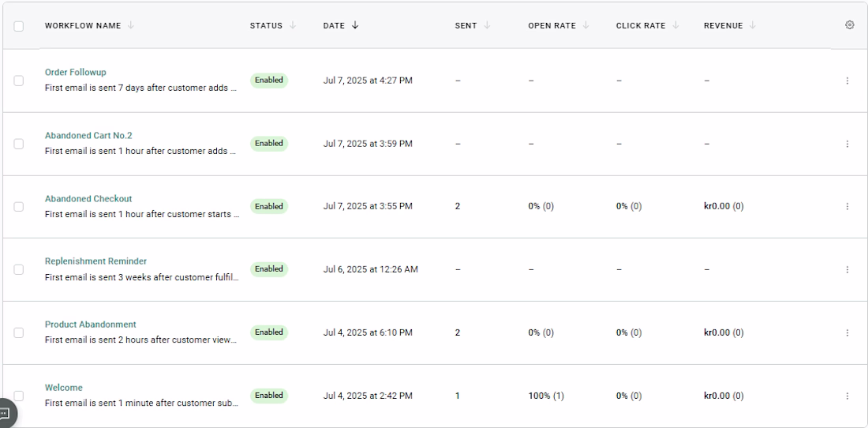Sort by Date column arrow
This screenshot has width=868, height=428.
coord(355,25)
